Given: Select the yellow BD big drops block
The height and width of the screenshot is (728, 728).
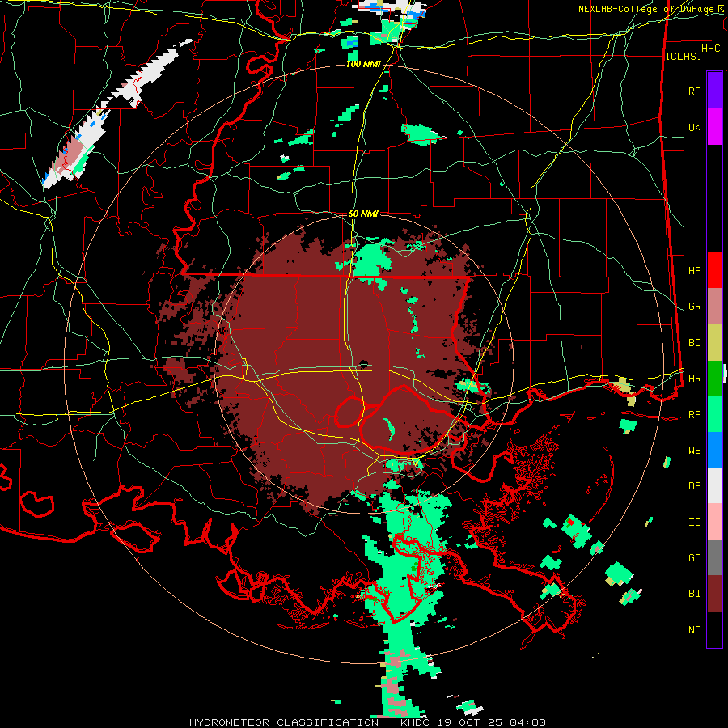Looking at the screenshot, I should (x=714, y=343).
